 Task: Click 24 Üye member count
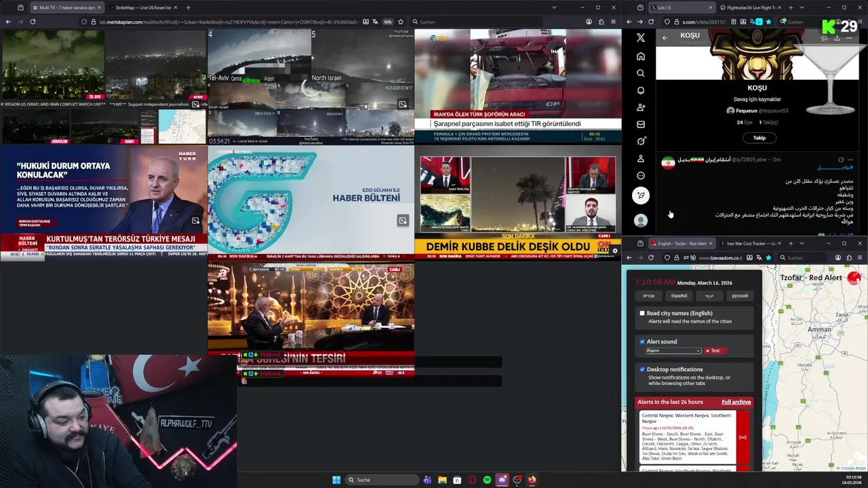[x=745, y=123]
